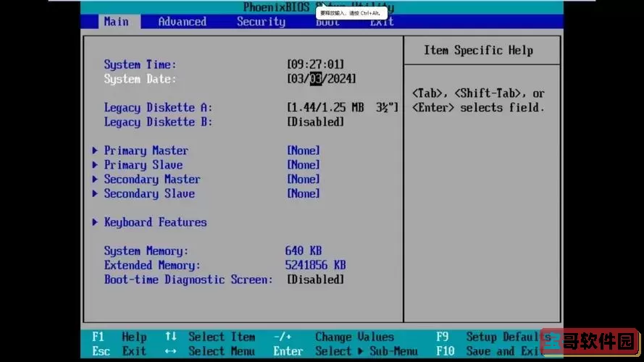
Task: Click the highlighted day in System Date
Action: click(x=316, y=79)
